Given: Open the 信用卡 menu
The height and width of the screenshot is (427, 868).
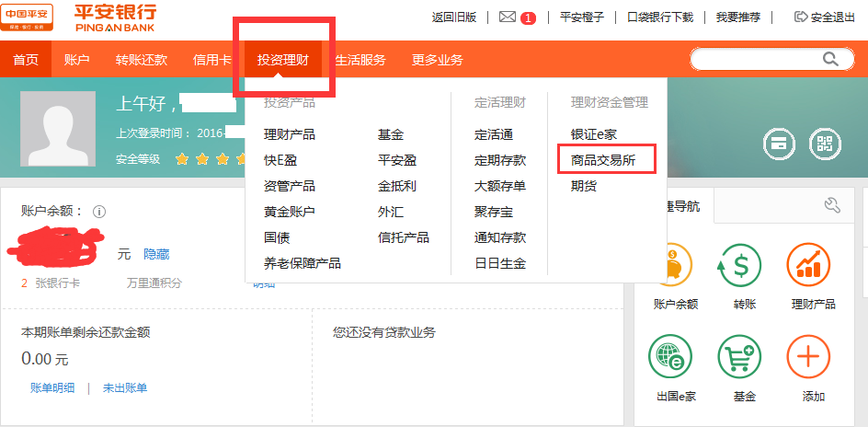Looking at the screenshot, I should click(212, 59).
